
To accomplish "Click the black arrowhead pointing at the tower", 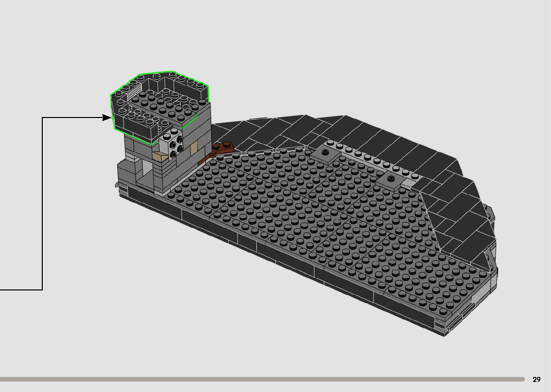I will [x=107, y=117].
